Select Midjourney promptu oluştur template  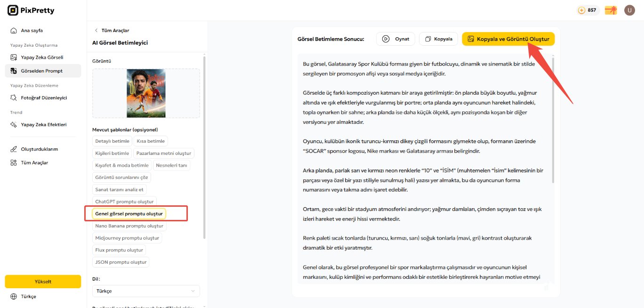[127, 238]
